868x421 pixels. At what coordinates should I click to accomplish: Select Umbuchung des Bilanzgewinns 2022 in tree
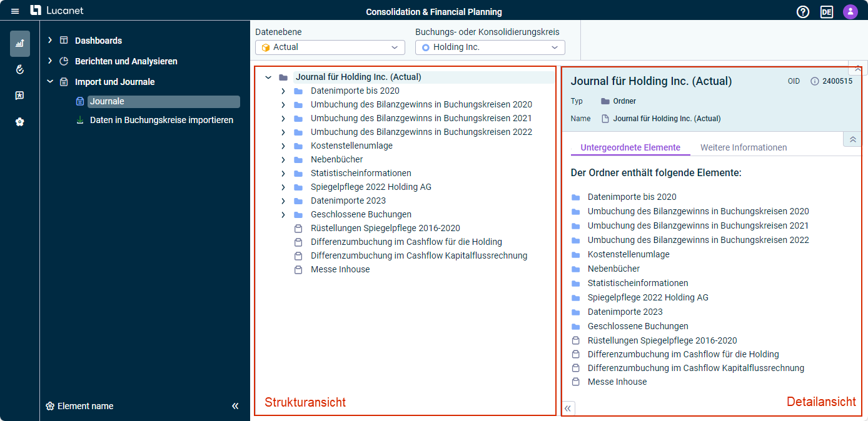click(421, 132)
